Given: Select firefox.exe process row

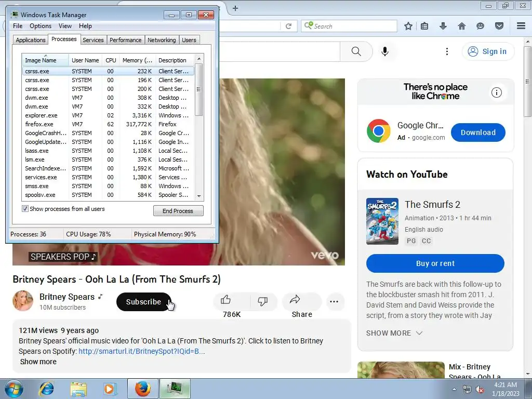Looking at the screenshot, I should tap(108, 124).
